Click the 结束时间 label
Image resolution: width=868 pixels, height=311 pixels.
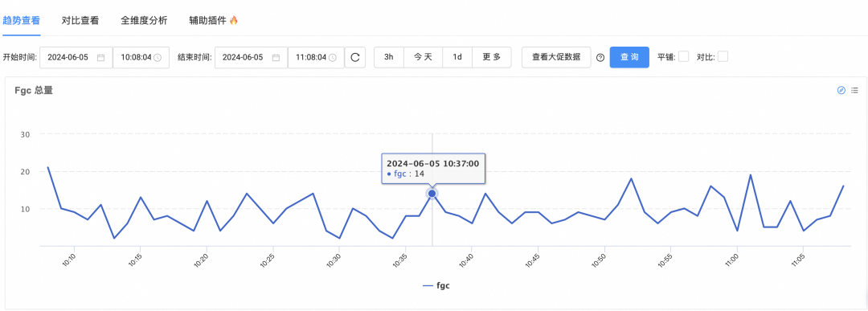point(194,57)
